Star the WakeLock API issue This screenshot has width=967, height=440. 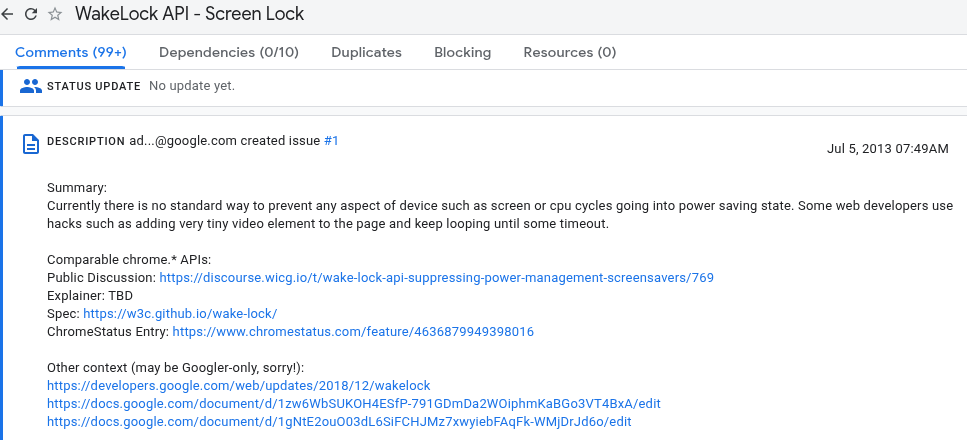pyautogui.click(x=55, y=15)
